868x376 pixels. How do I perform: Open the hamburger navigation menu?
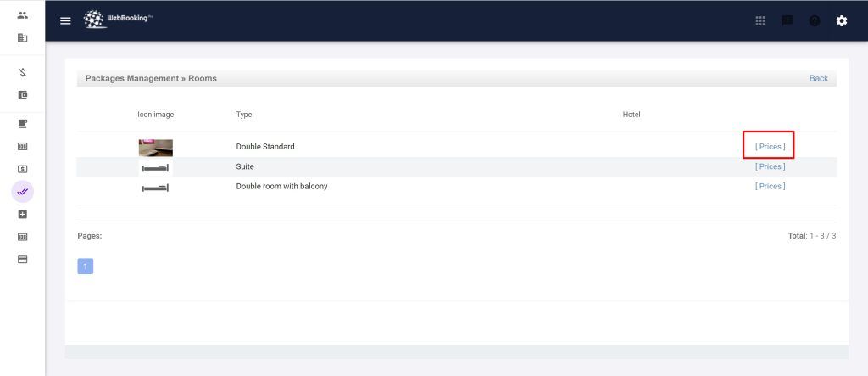pos(65,20)
